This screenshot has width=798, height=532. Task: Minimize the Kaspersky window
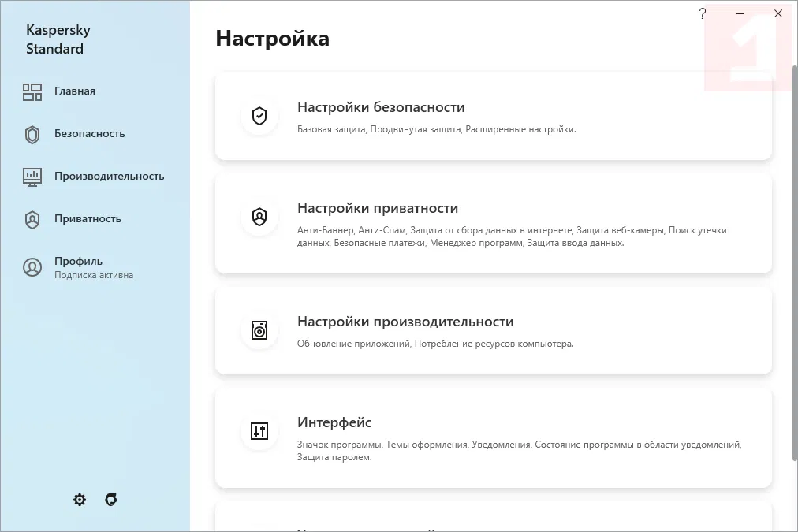pyautogui.click(x=740, y=13)
